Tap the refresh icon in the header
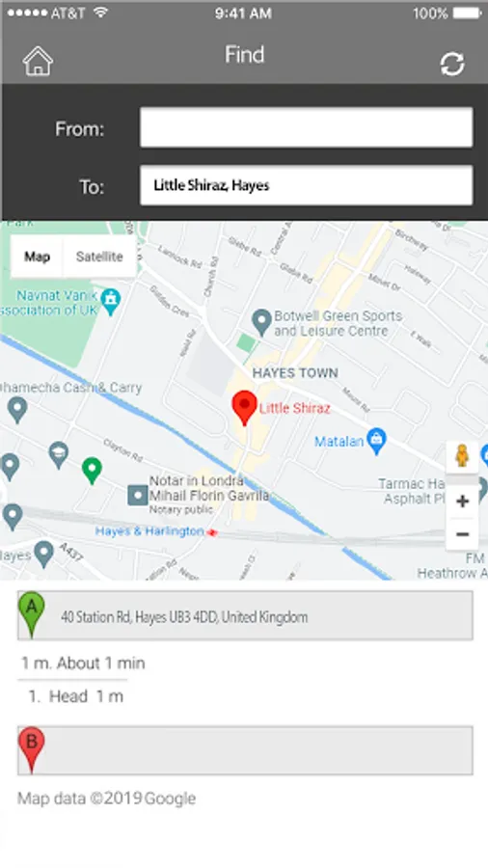The width and height of the screenshot is (488, 868). tap(452, 65)
